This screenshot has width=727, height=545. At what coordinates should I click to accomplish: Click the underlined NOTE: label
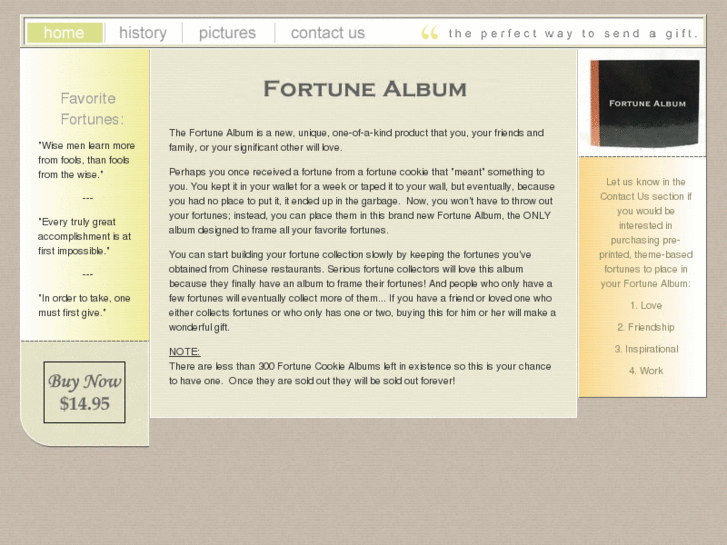coord(185,352)
